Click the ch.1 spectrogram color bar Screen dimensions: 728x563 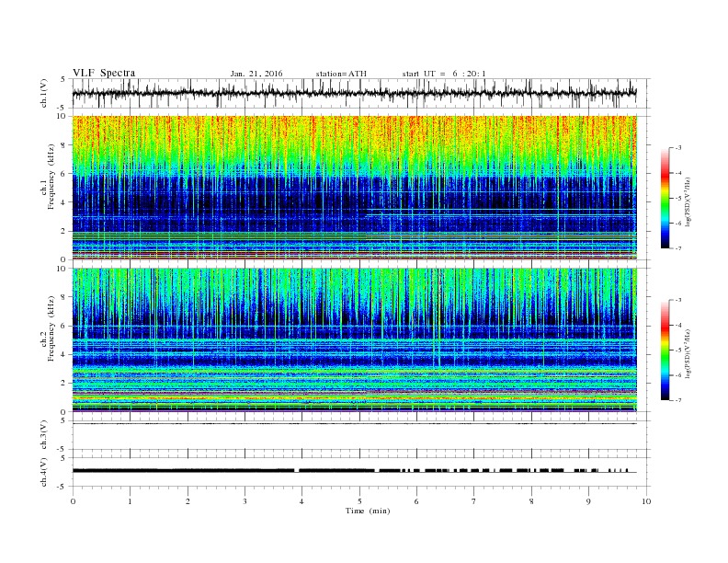(665, 198)
